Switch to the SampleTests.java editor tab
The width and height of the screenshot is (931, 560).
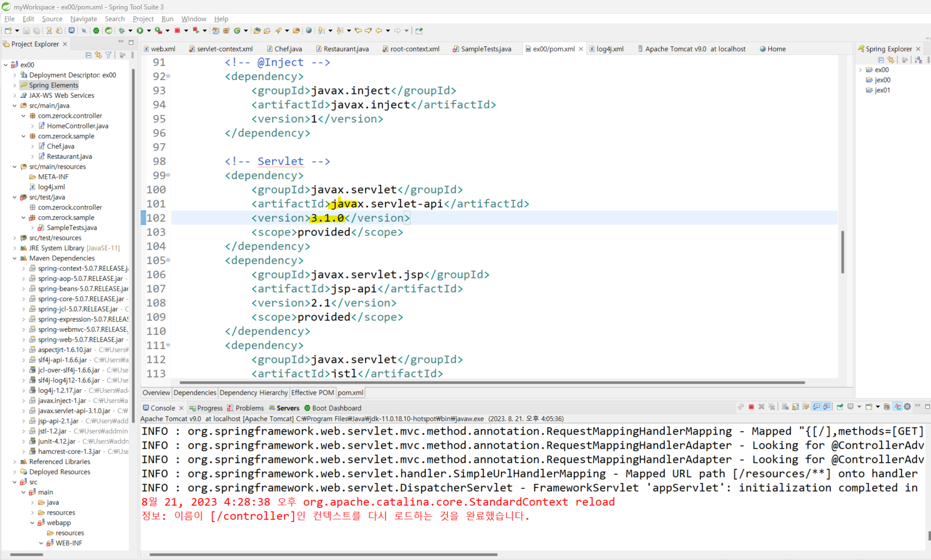[x=482, y=49]
